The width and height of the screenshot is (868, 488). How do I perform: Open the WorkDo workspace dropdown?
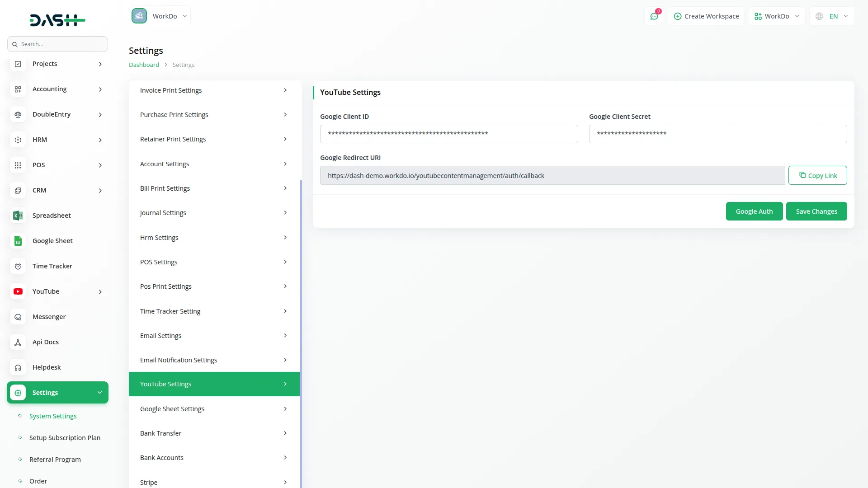point(776,16)
